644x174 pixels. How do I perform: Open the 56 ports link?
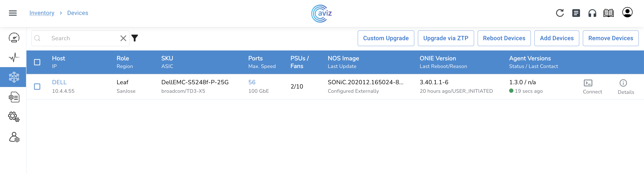coord(252,82)
